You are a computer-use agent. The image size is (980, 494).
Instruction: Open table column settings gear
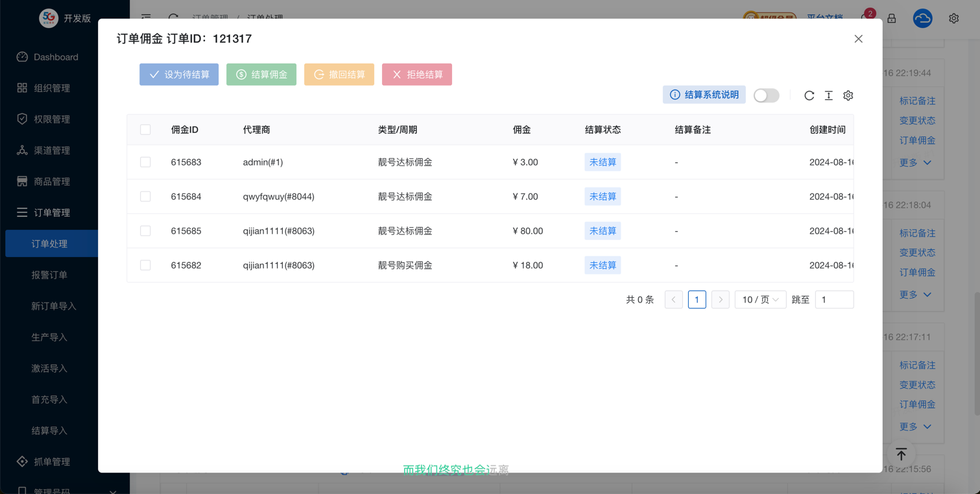[x=848, y=95]
